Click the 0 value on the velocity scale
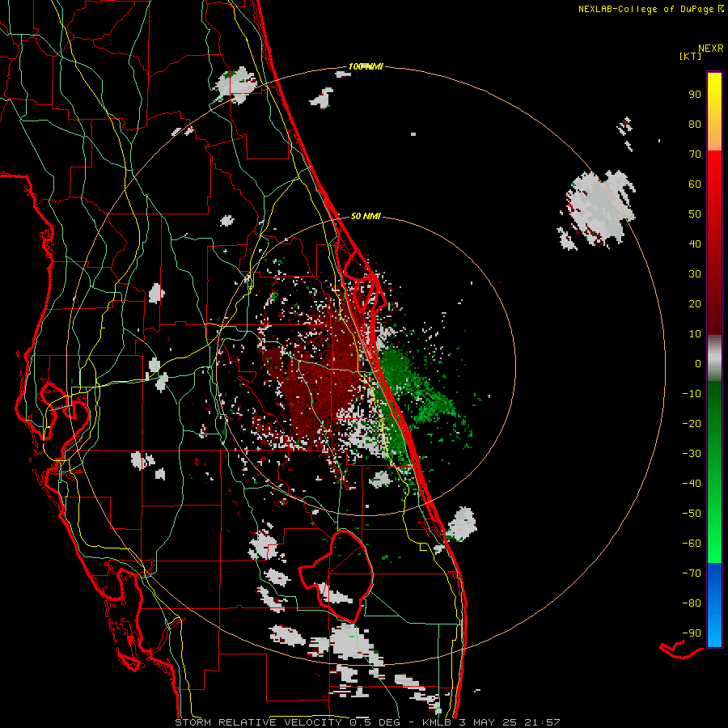 pyautogui.click(x=698, y=364)
